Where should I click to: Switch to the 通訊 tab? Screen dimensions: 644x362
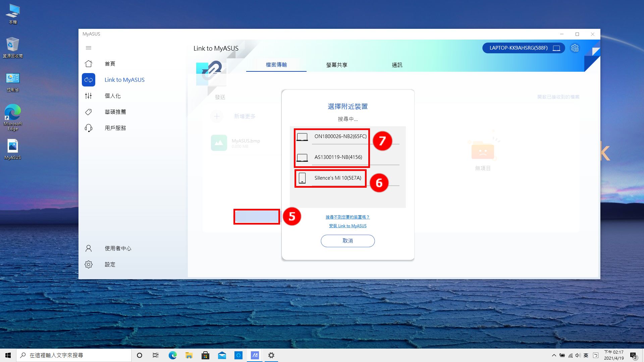pos(397,65)
